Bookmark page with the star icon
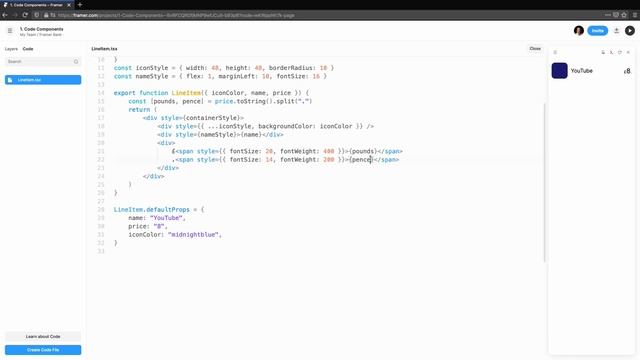This screenshot has height=360, width=640. [624, 15]
